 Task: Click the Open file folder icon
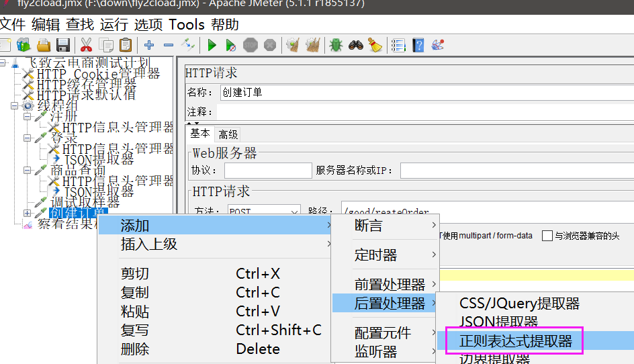pos(44,45)
